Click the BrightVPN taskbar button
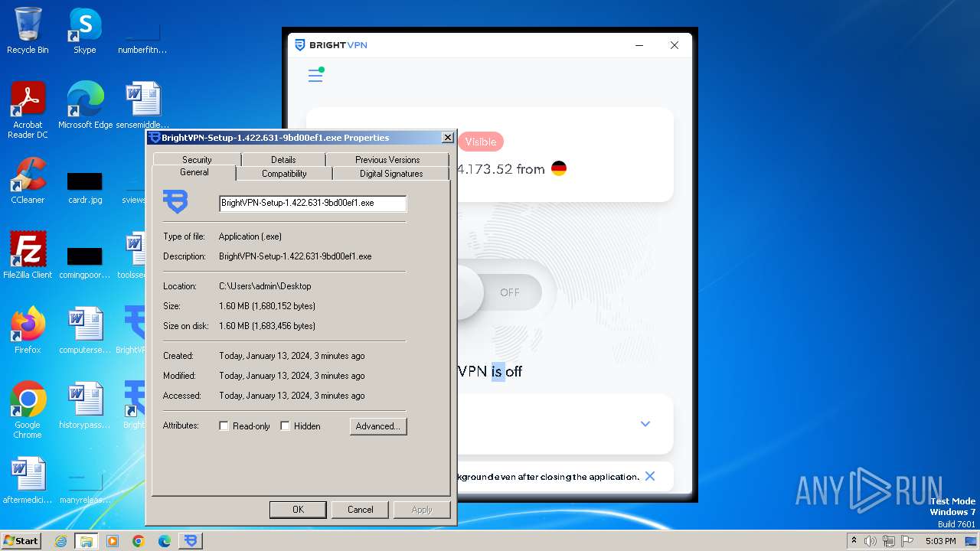Screen dimensions: 980x551 point(191,541)
